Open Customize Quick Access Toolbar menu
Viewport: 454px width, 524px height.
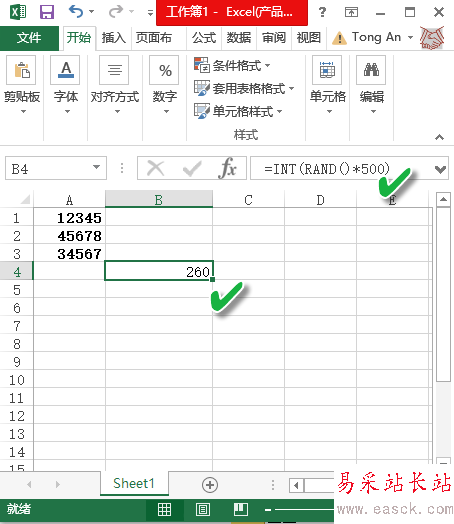pos(150,13)
